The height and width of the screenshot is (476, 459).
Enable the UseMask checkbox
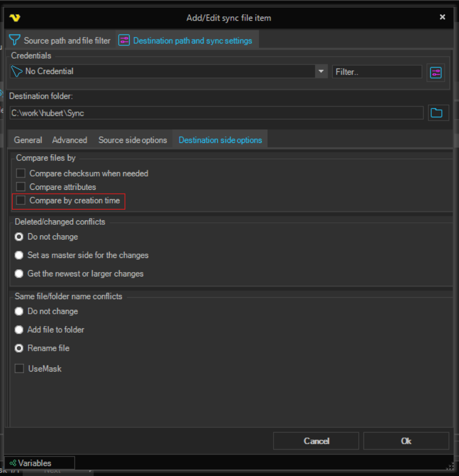pos(19,369)
